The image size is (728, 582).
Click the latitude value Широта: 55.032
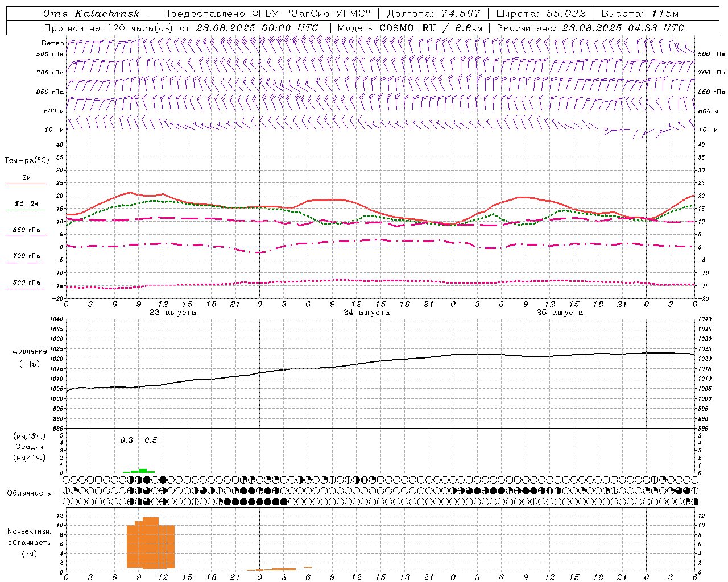point(541,14)
